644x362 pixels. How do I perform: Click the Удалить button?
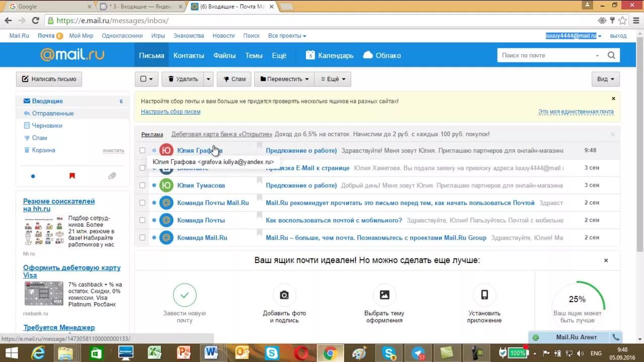pos(183,79)
